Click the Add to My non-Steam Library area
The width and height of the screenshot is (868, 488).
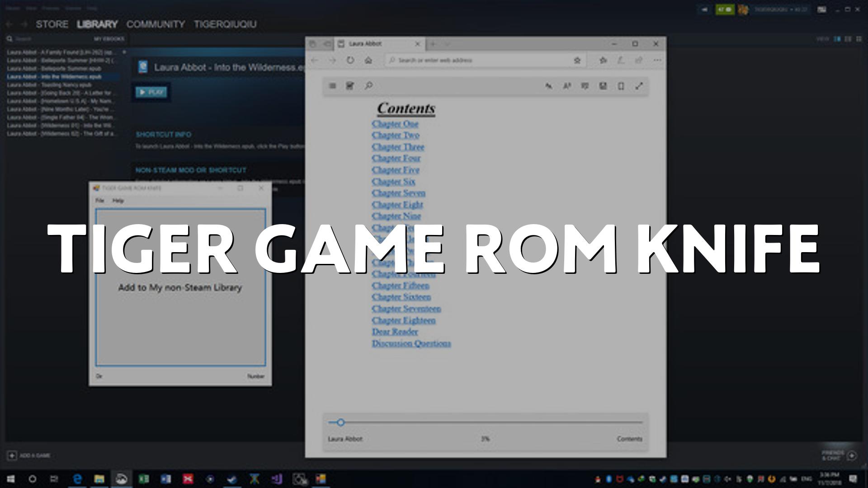pyautogui.click(x=180, y=287)
